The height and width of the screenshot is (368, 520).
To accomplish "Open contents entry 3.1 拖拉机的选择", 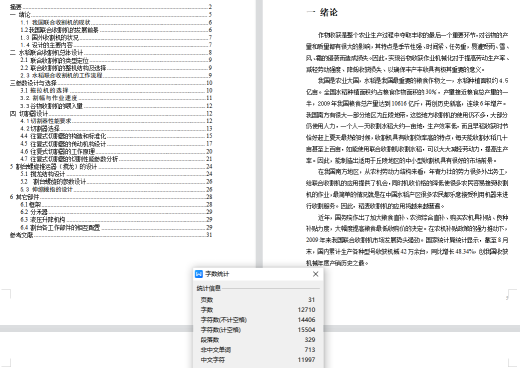I will [116, 90].
